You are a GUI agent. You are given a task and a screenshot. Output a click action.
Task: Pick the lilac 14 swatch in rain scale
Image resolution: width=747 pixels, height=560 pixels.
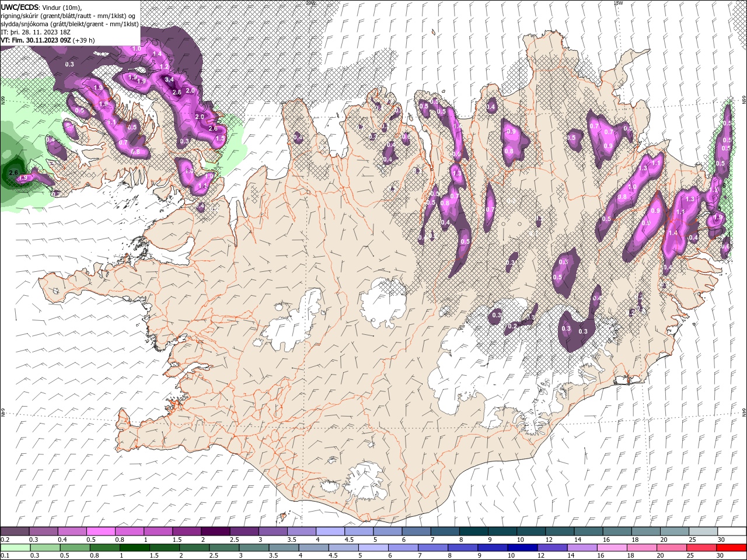point(582,548)
